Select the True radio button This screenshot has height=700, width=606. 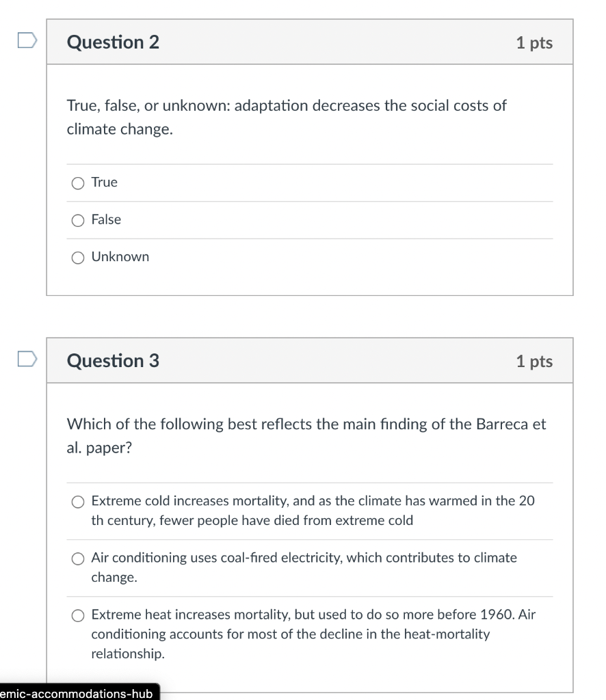(78, 183)
